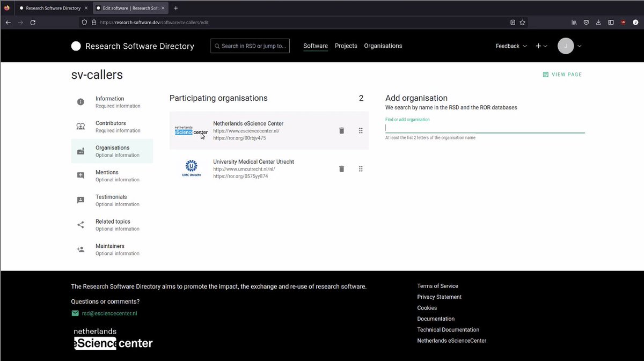Open the Organisations top menu item
The width and height of the screenshot is (644, 361).
tap(383, 46)
